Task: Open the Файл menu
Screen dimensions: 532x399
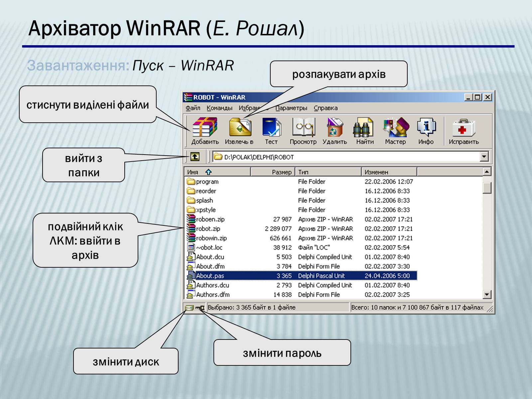Action: point(193,108)
